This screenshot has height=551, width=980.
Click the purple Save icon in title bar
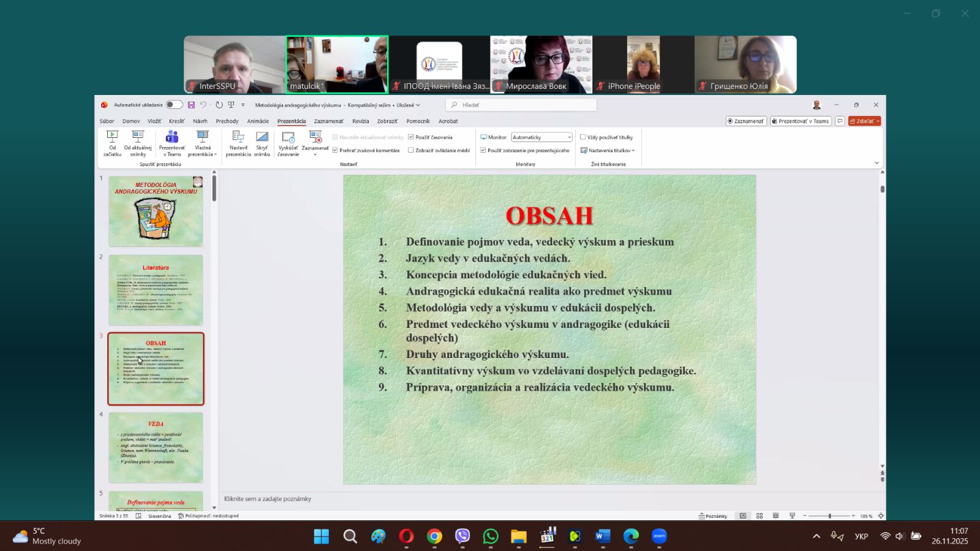coord(191,105)
